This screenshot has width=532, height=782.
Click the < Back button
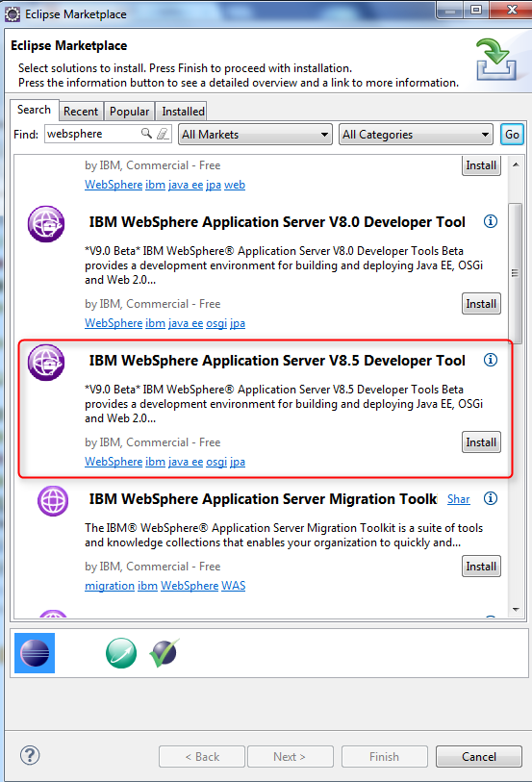click(202, 757)
